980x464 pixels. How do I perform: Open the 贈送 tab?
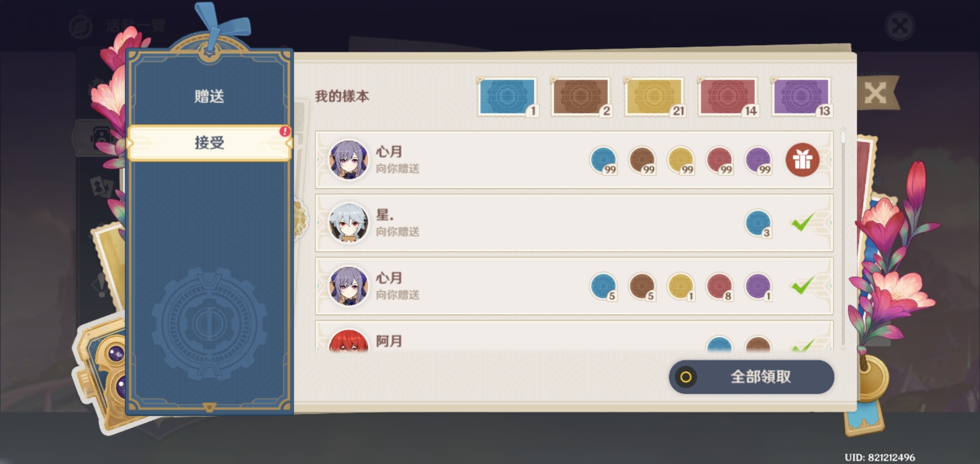tap(209, 96)
